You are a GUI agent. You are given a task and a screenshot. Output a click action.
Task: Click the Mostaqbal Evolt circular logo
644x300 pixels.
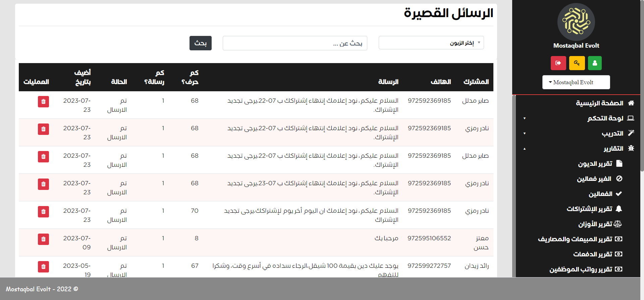click(x=576, y=22)
